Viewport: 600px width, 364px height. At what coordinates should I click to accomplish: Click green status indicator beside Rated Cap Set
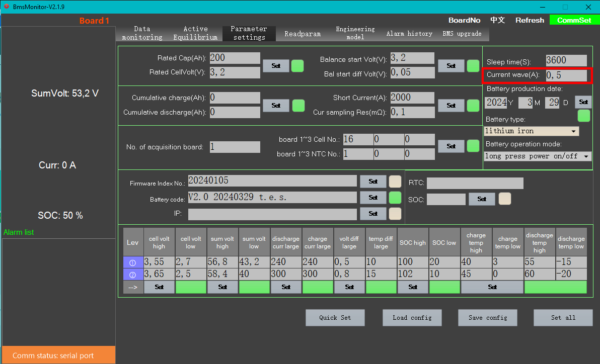click(x=297, y=66)
